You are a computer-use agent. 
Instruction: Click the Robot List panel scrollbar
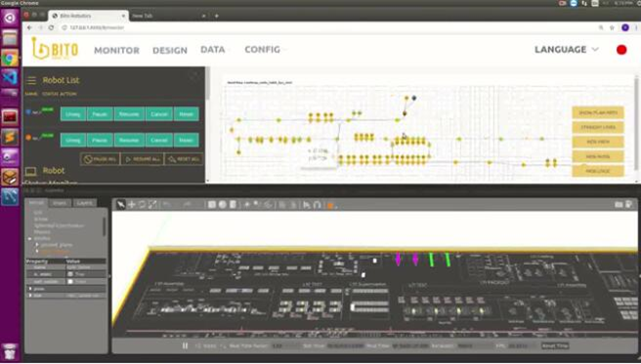207,84
